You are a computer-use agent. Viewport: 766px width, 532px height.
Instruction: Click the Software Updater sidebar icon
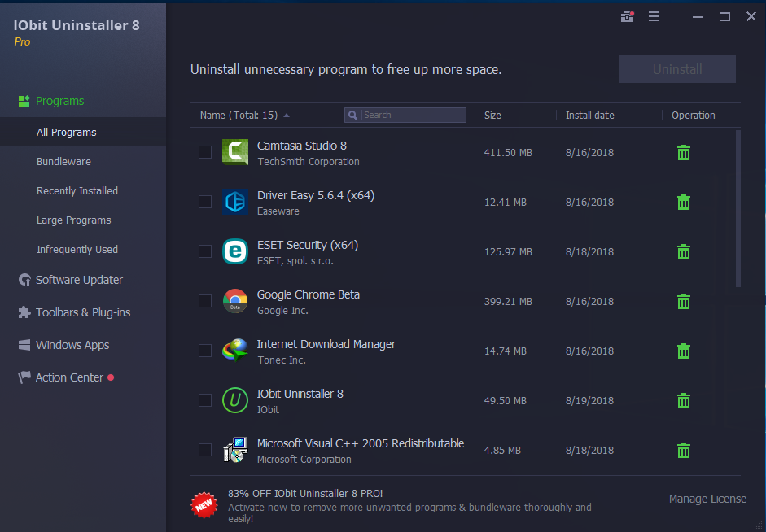point(24,280)
